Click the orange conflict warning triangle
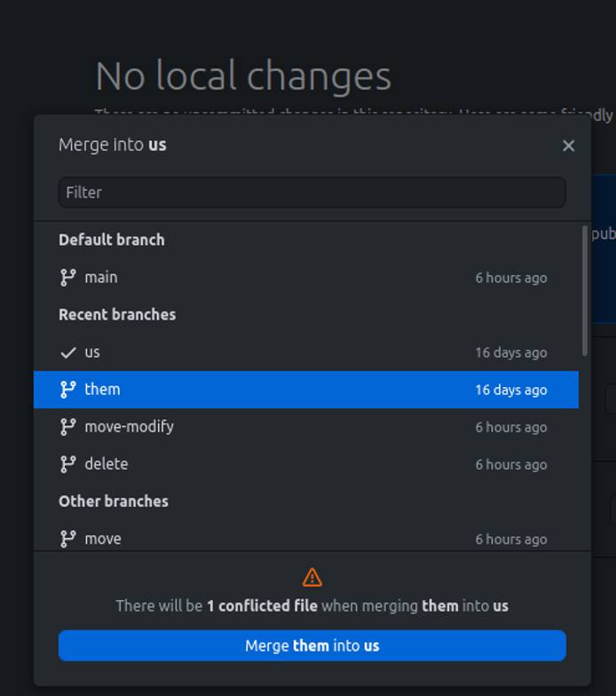This screenshot has height=696, width=616. [x=312, y=578]
